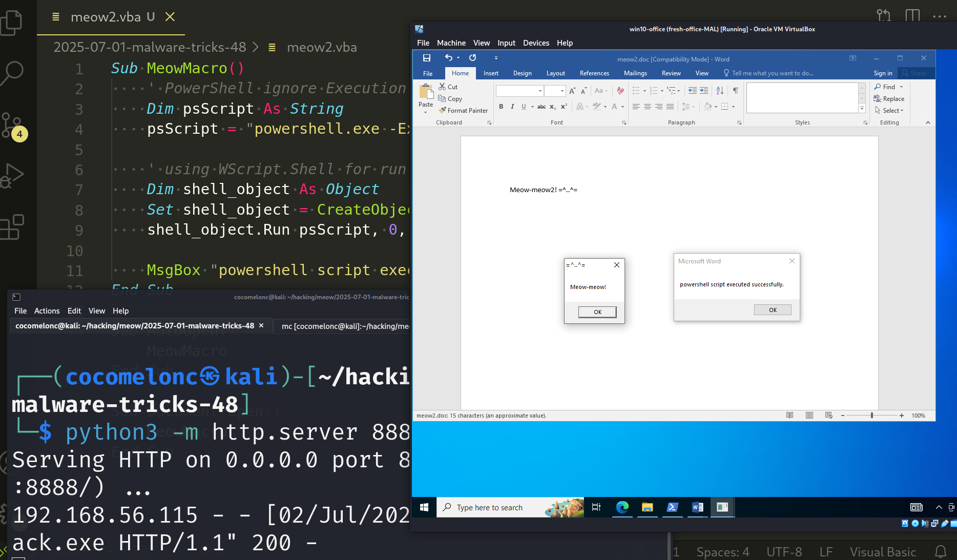Open Microsoft Edge from the taskbar
Viewport: 957px width, 560px height.
(x=622, y=507)
